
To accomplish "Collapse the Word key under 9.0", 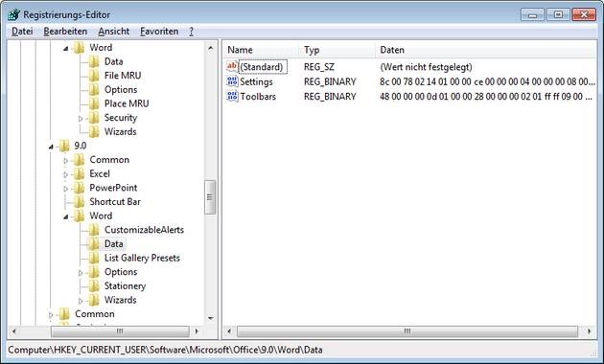I will coord(66,216).
